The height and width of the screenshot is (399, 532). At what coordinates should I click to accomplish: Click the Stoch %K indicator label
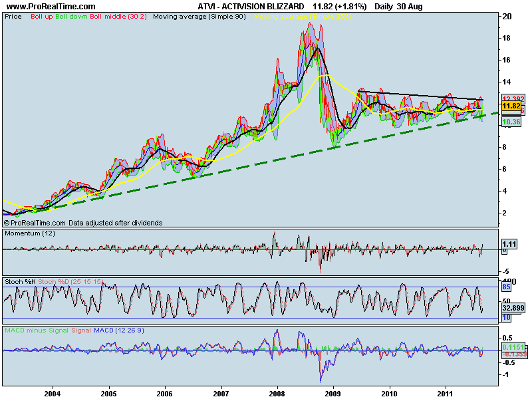click(20, 281)
